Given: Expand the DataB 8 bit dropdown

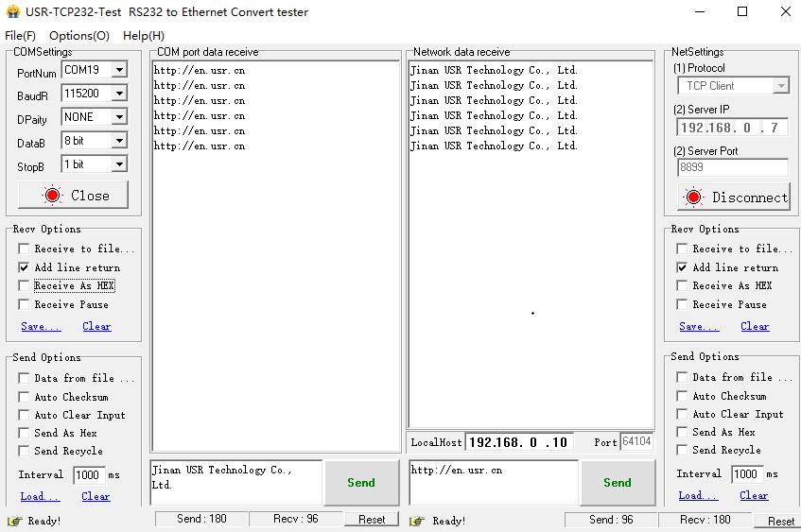Looking at the screenshot, I should tap(119, 141).
